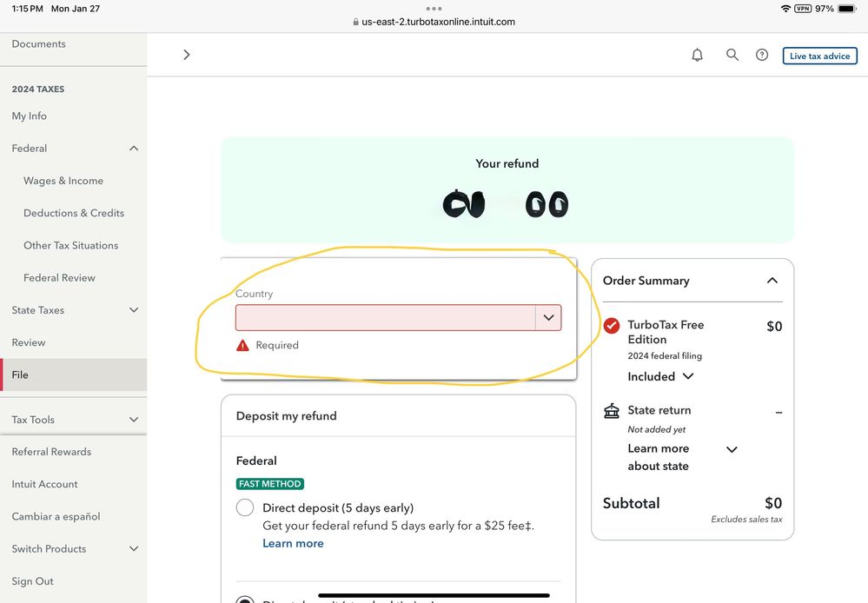The image size is (868, 603).
Task: Expand the Tax Tools sidebar section
Action: coord(134,420)
